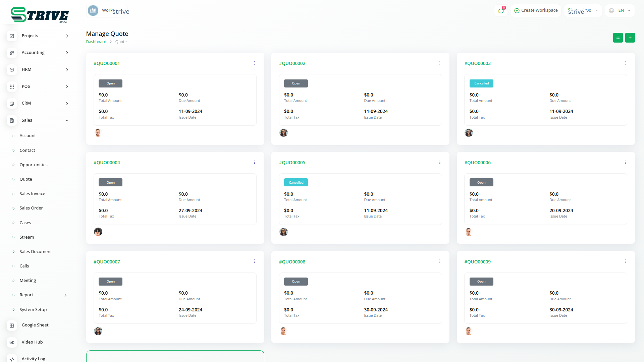Click the Cancelled status badge on #QUO00003
This screenshot has width=644, height=362.
(481, 83)
